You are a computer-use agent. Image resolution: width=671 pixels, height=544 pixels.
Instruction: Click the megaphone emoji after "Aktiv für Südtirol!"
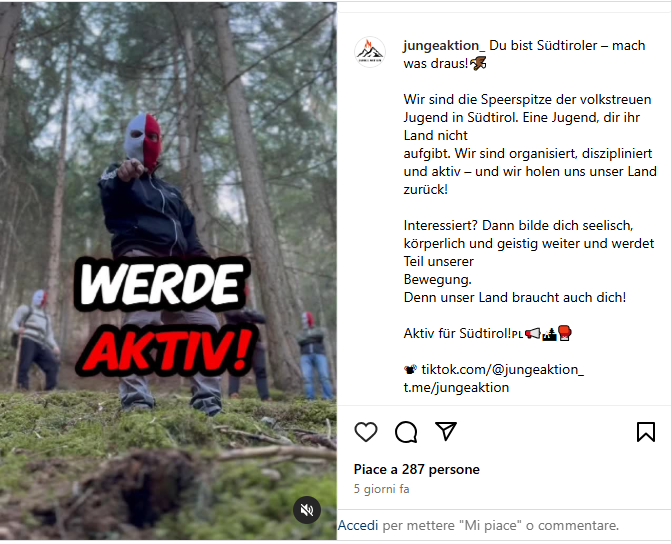(x=533, y=333)
